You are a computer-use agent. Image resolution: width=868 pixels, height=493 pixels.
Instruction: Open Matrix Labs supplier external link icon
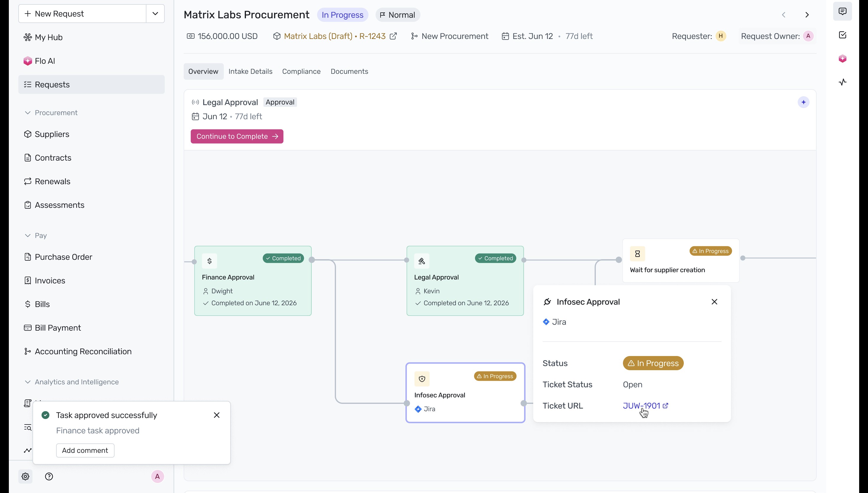tap(393, 36)
